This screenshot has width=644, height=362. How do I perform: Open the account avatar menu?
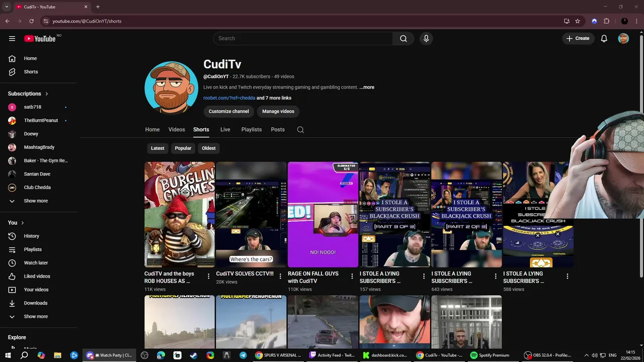[623, 39]
